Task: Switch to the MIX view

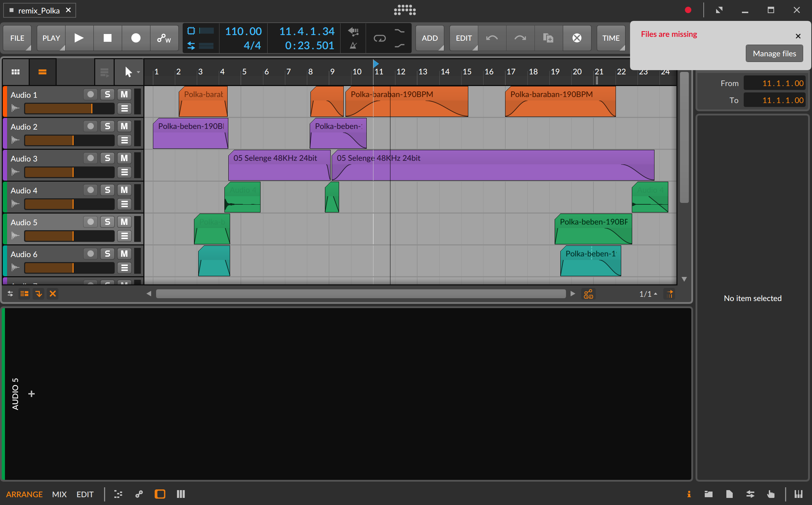Action: pyautogui.click(x=59, y=494)
